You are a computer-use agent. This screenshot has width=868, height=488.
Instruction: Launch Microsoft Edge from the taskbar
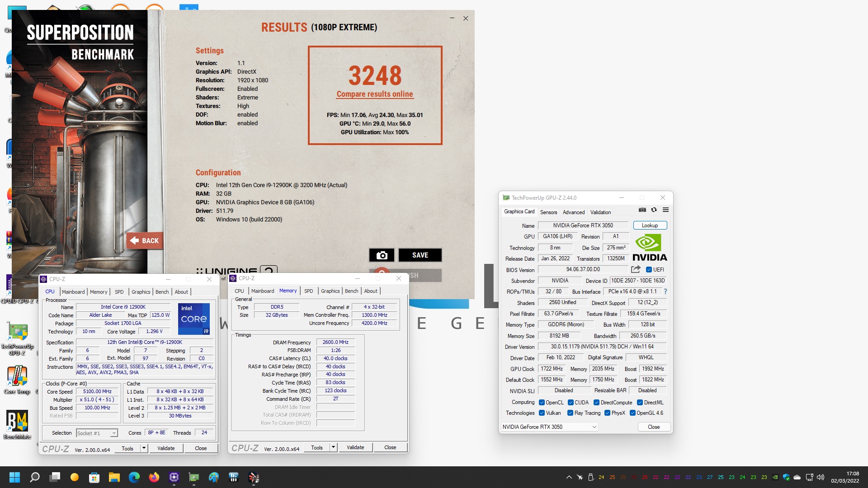[134, 477]
